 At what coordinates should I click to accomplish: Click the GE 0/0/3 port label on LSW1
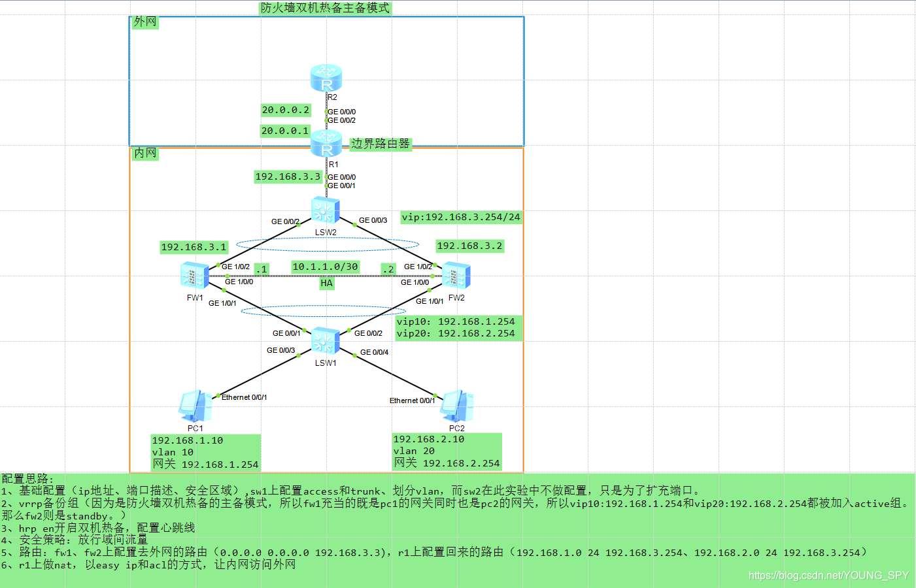coord(280,350)
